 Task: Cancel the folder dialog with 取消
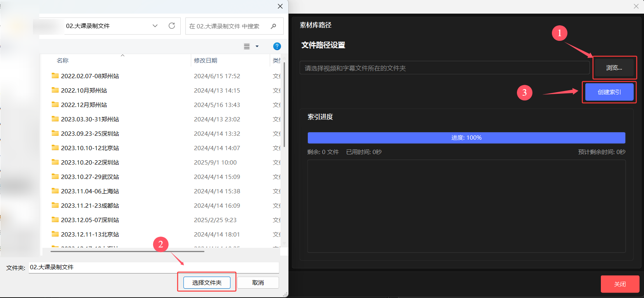tap(258, 282)
